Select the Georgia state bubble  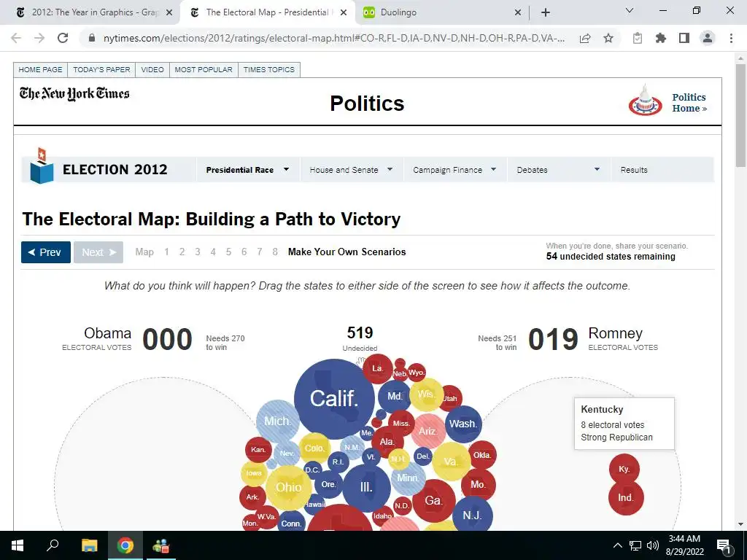coord(434,500)
